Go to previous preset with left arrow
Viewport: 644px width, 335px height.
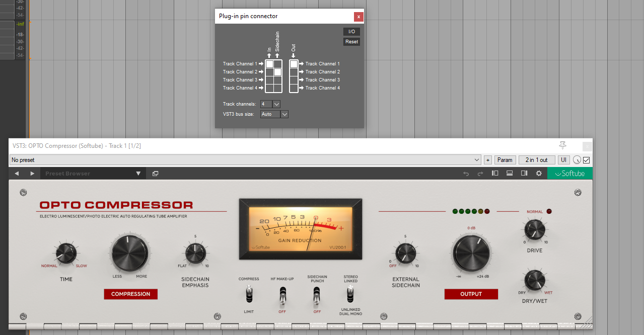tap(17, 174)
